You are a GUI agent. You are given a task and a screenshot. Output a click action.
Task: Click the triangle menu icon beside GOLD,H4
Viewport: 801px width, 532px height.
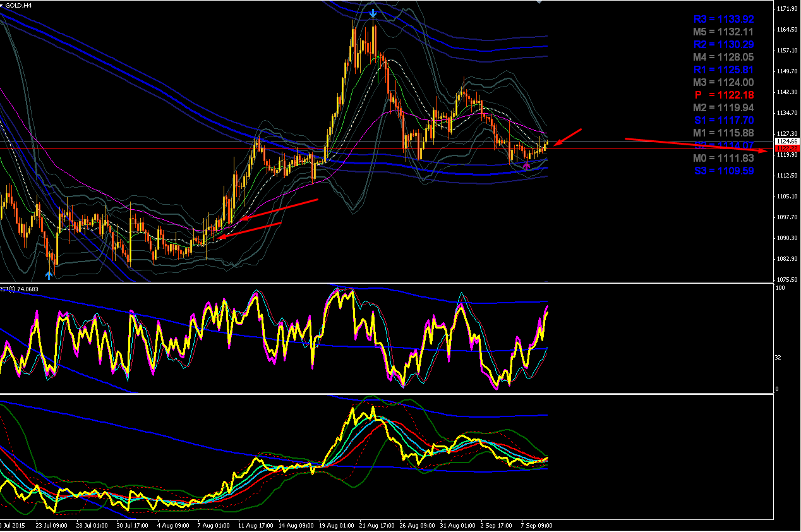point(3,5)
